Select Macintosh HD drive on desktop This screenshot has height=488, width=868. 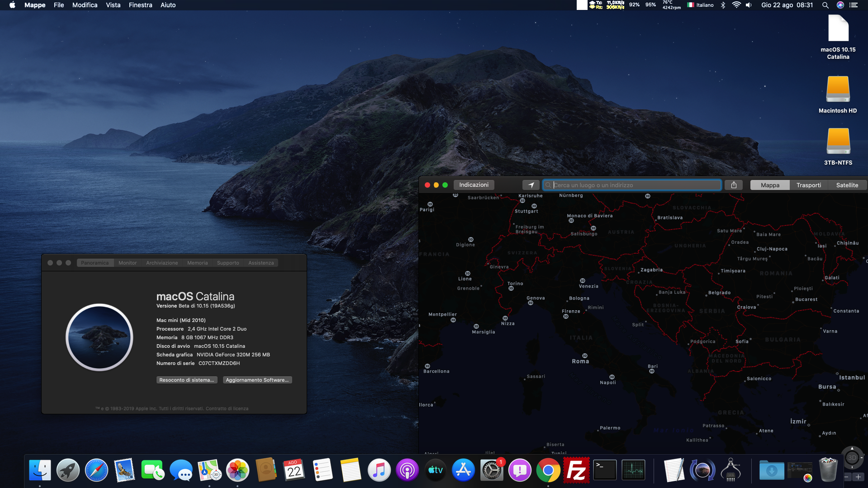click(x=838, y=94)
